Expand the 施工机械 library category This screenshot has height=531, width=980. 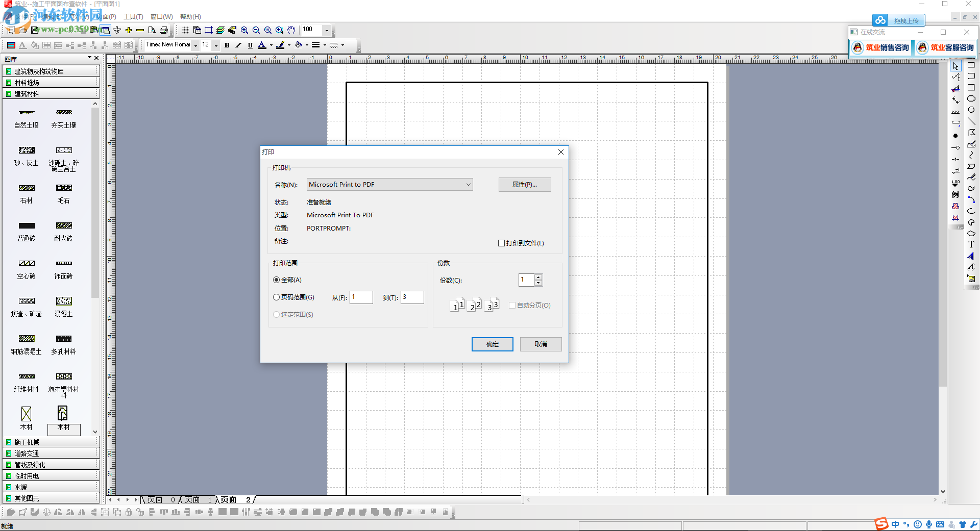pos(51,442)
